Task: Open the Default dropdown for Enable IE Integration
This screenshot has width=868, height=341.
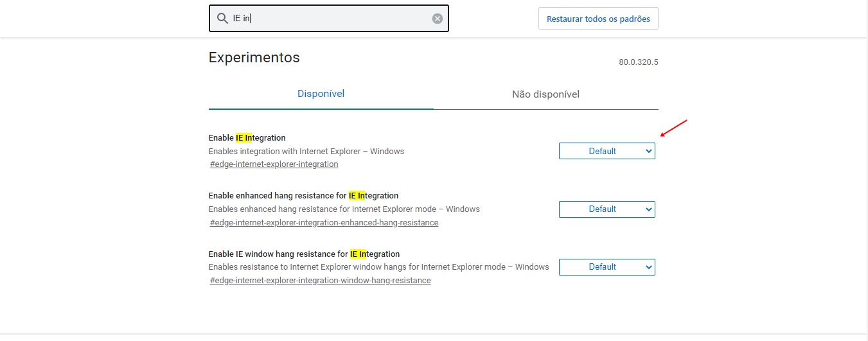Action: tap(607, 151)
